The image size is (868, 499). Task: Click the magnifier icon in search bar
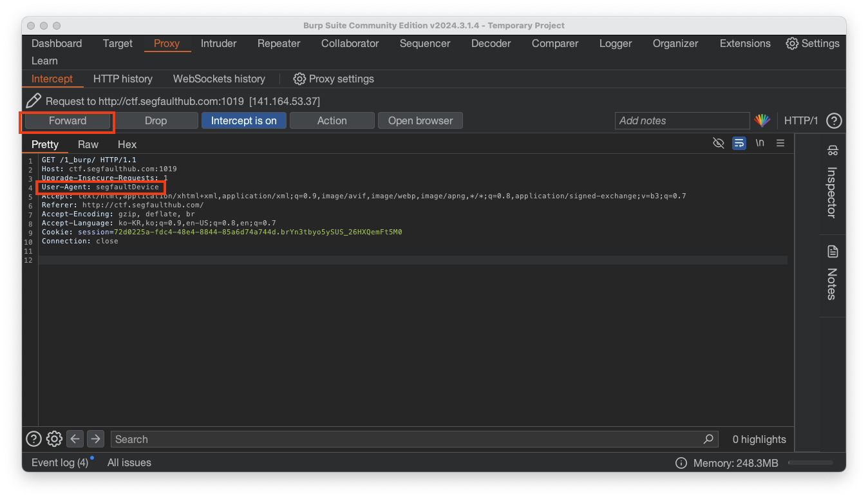click(708, 439)
